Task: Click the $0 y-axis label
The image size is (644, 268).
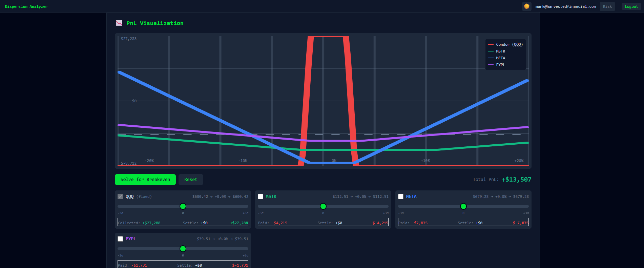Action: pos(134,101)
